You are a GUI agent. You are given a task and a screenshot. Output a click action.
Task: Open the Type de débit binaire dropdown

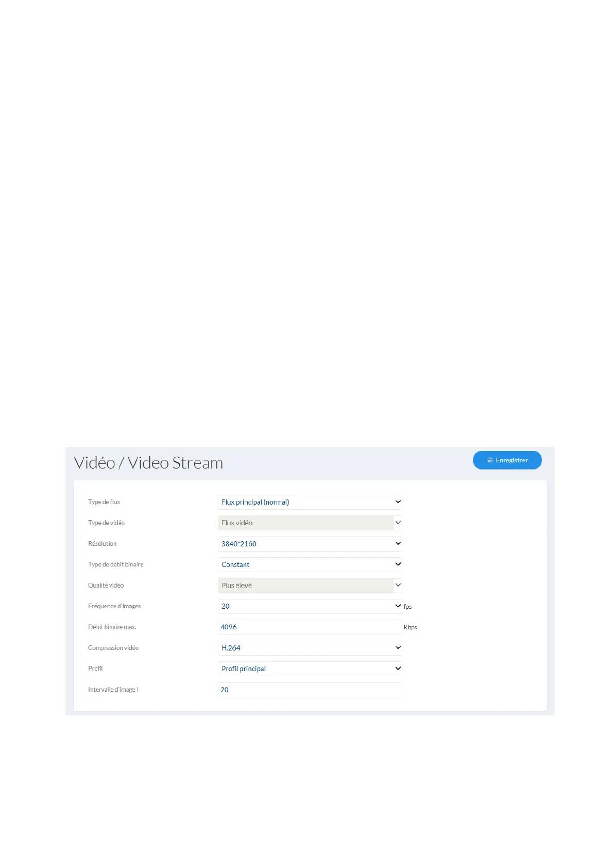tap(310, 564)
